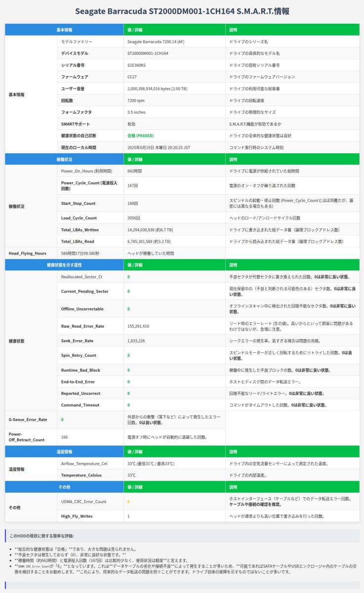Select the 'Load_Cycle_Count' attribute name

[79, 218]
